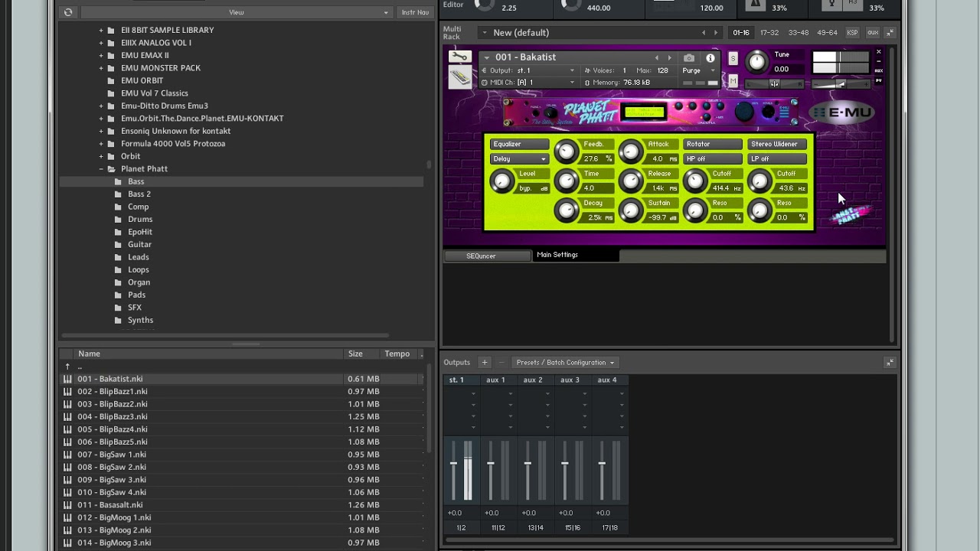The height and width of the screenshot is (551, 980).
Task: Load previous multi with the left arrow
Action: point(704,33)
